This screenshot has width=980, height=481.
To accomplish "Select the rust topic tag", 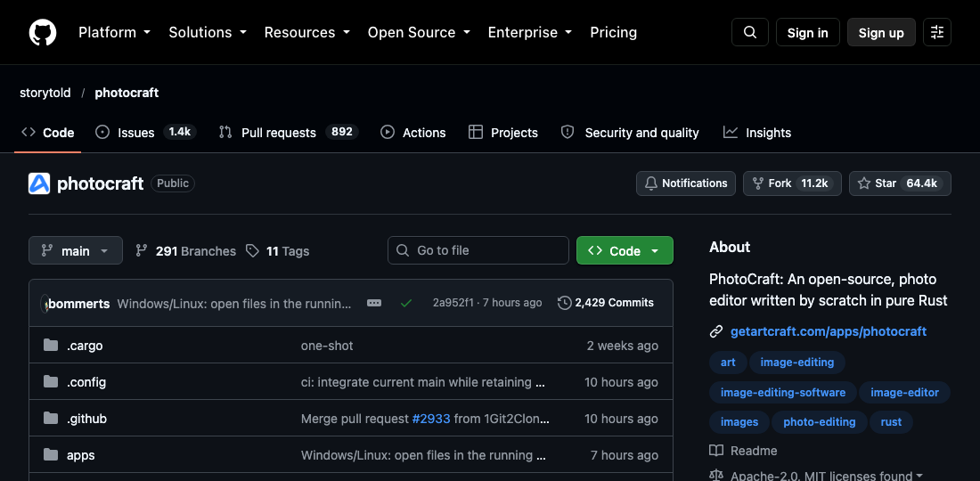I will [891, 422].
